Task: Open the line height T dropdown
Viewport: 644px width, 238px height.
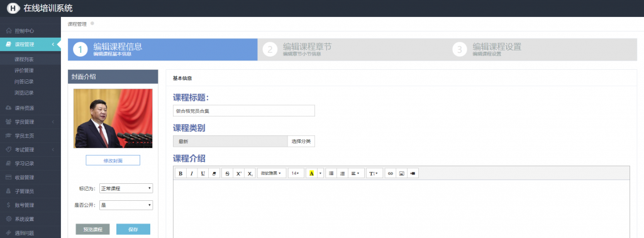Action: [x=374, y=174]
